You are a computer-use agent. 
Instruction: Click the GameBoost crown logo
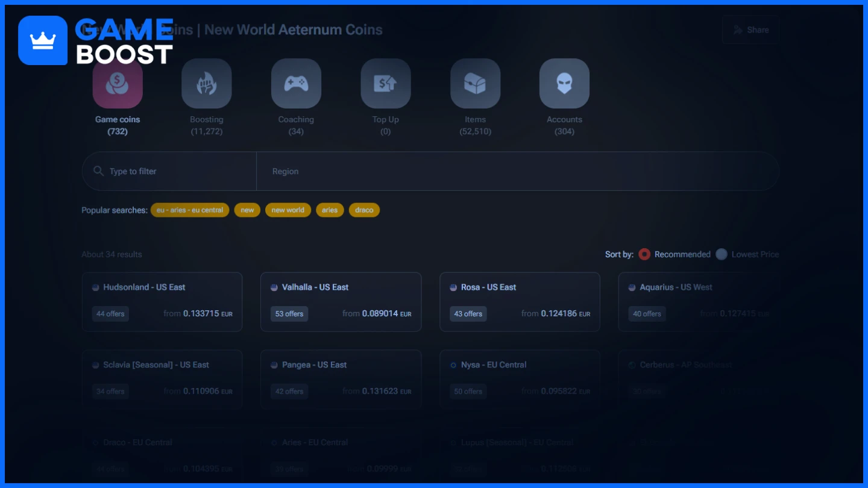click(43, 40)
